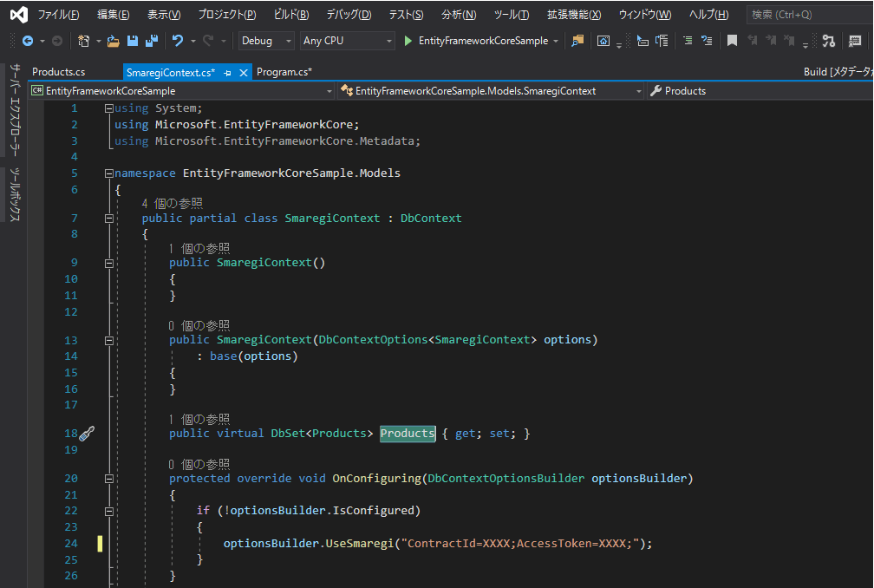The image size is (874, 588).
Task: Click the Find in Files icon
Action: point(577,41)
